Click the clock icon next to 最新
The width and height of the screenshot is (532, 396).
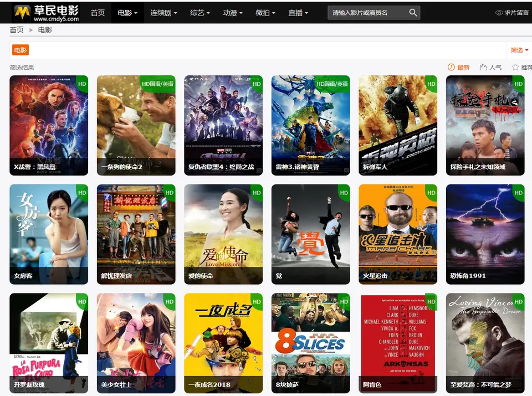coord(451,67)
